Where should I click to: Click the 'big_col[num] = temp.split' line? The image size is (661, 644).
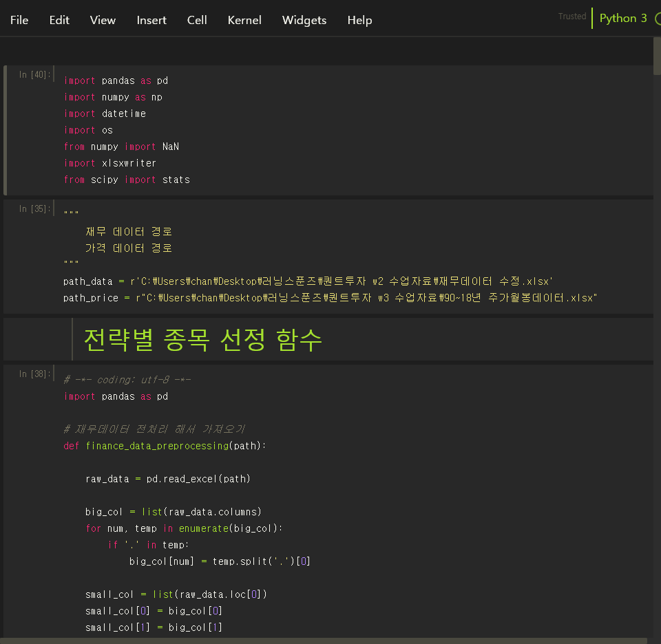(x=220, y=561)
